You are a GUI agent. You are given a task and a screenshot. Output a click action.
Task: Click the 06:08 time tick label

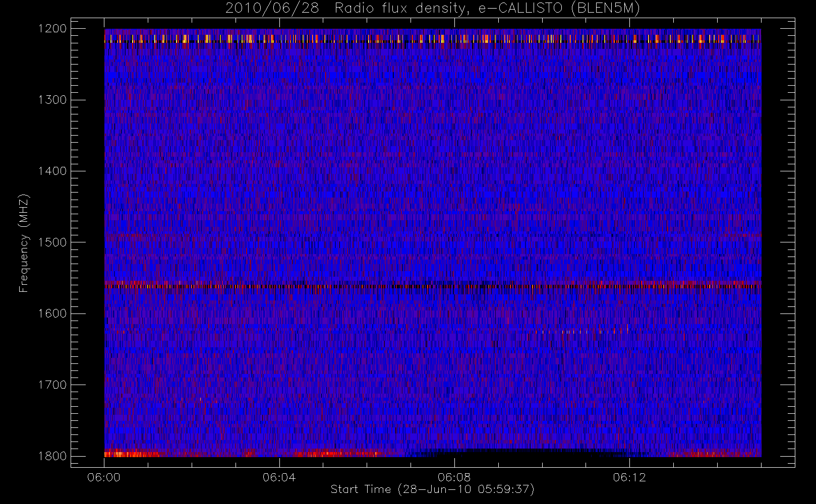tap(454, 477)
